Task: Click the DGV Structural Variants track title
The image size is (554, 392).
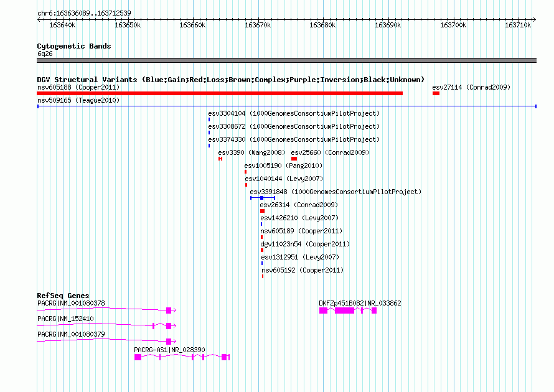Action: click(x=231, y=80)
